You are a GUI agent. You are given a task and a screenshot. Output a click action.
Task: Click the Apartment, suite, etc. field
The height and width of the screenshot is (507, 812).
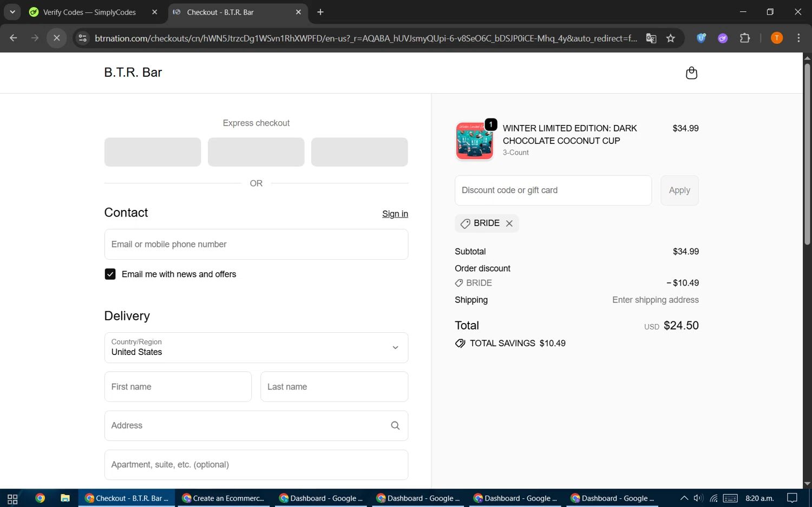[x=256, y=465]
